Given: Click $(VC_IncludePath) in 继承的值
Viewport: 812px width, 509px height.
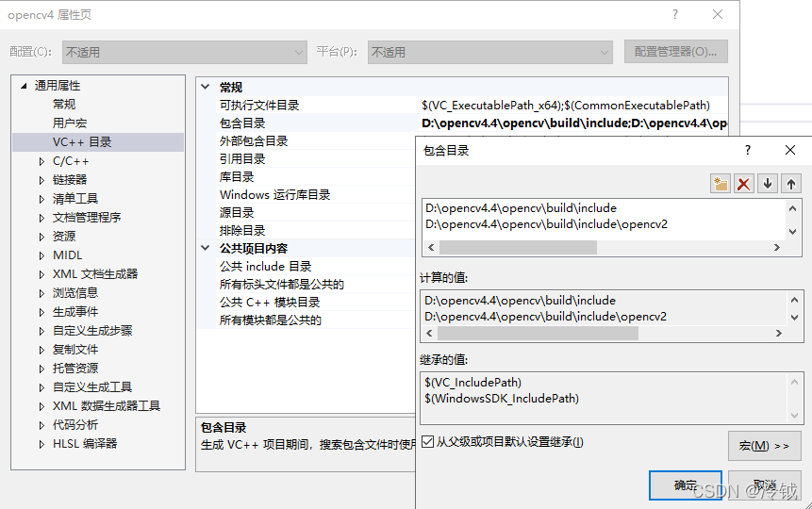Looking at the screenshot, I should pos(472,383).
